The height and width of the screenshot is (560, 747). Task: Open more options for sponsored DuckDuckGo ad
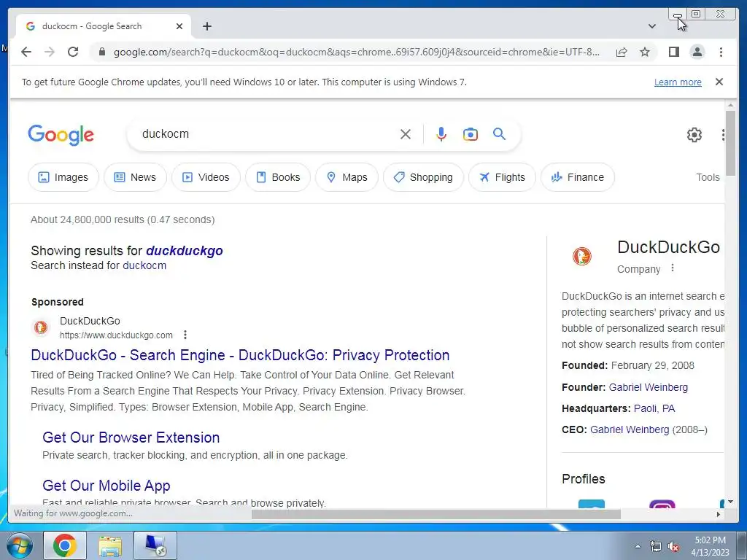(185, 335)
